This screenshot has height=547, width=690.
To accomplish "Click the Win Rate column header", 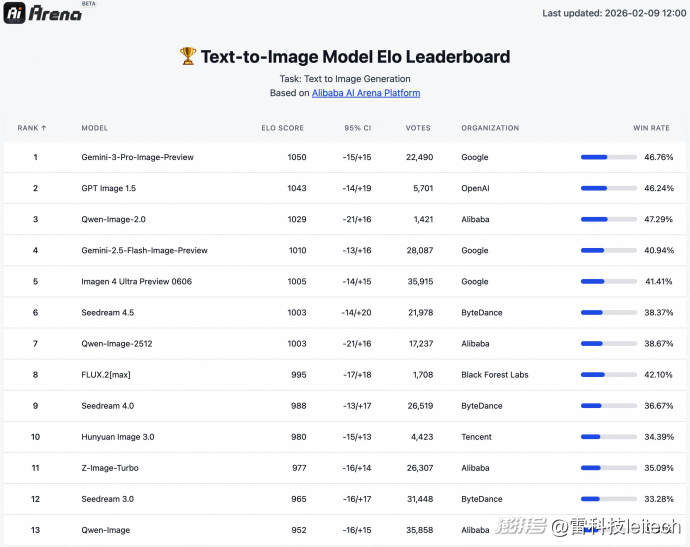I will (x=653, y=128).
